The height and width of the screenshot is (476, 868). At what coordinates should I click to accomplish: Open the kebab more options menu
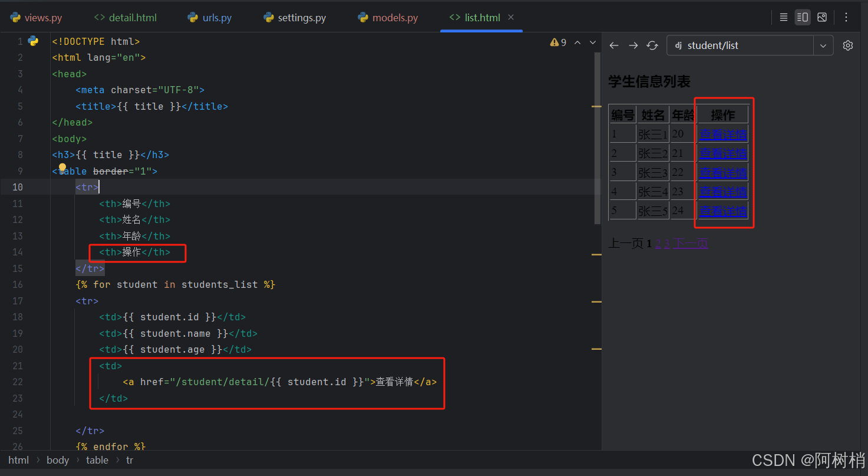[x=846, y=17]
